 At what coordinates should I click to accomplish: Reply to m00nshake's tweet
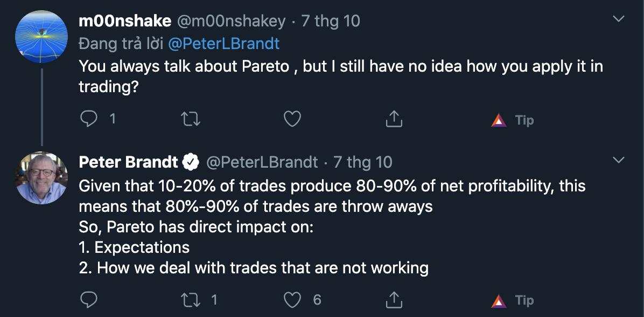click(x=88, y=119)
